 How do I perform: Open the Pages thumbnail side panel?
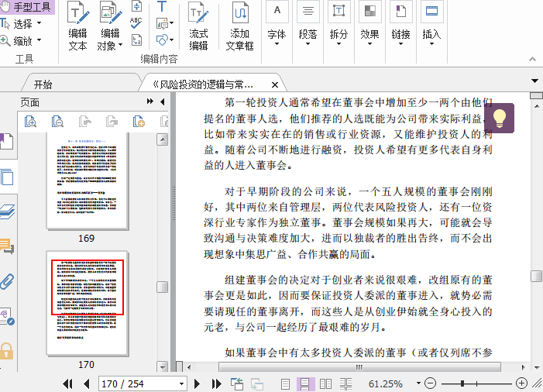6,177
